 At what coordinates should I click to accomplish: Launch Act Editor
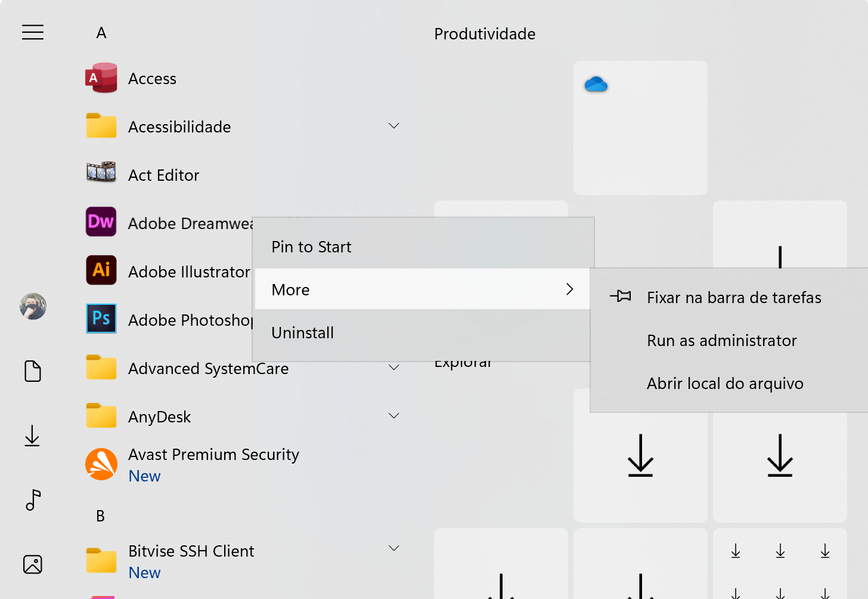coord(163,175)
